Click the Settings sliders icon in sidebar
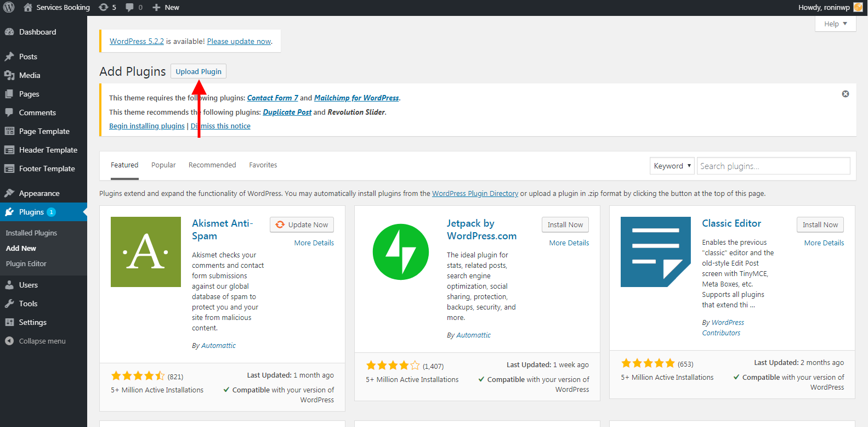The height and width of the screenshot is (427, 868). [9, 322]
